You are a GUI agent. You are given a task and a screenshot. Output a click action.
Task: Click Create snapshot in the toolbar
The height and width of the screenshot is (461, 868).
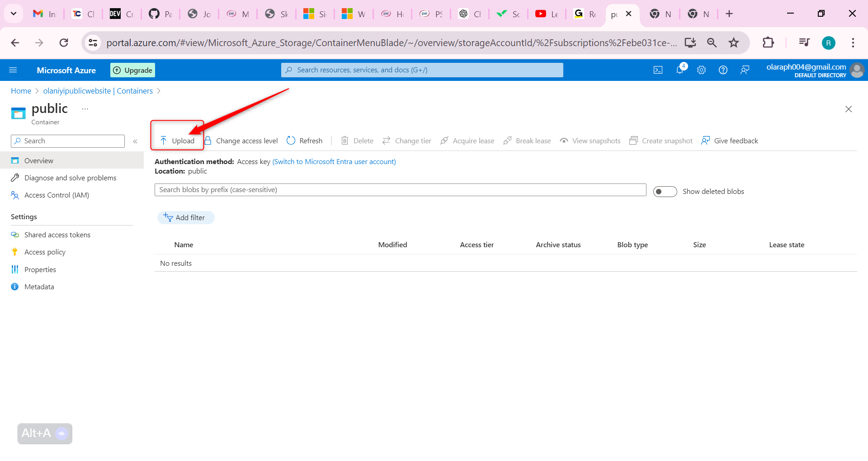[x=661, y=141]
